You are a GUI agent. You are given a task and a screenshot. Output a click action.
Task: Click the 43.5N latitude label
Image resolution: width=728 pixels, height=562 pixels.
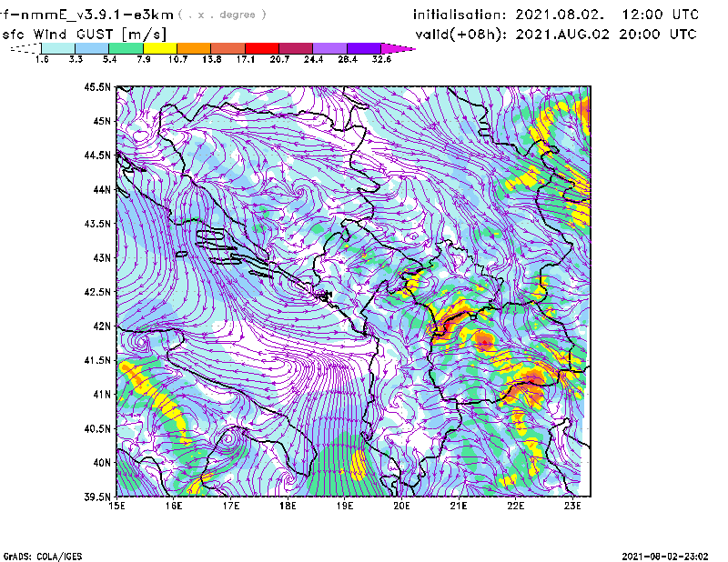(97, 224)
